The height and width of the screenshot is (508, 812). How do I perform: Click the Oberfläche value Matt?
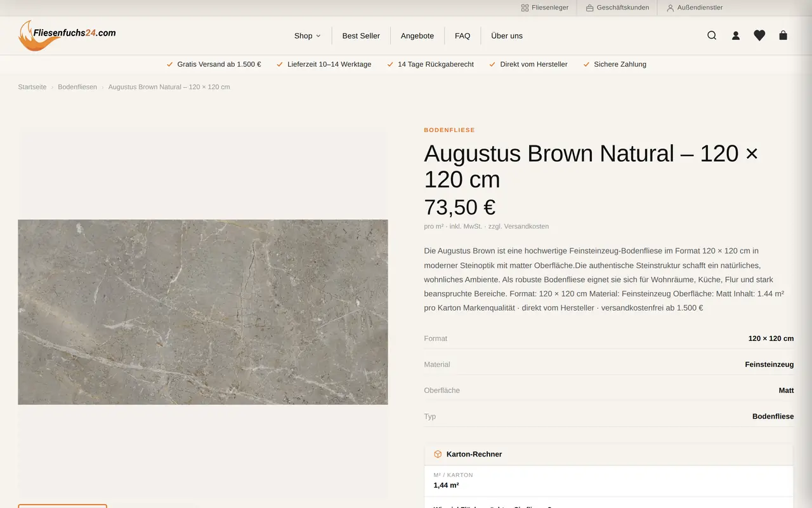786,391
